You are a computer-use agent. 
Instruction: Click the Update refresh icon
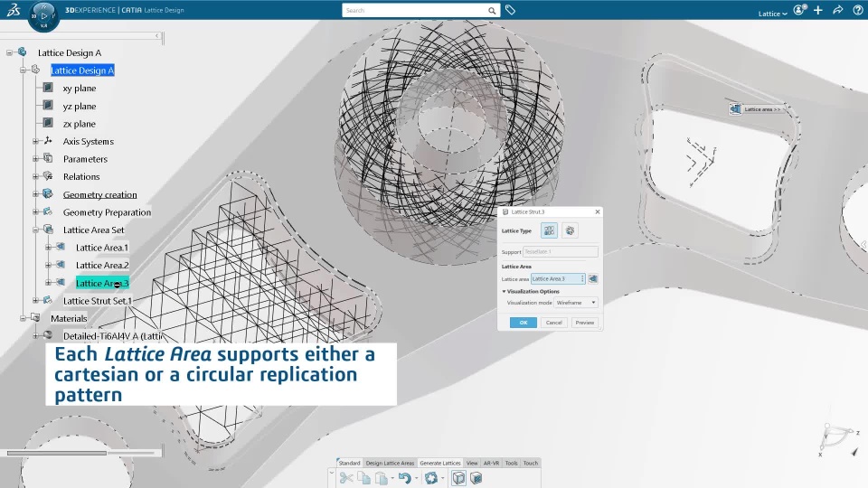click(430, 478)
